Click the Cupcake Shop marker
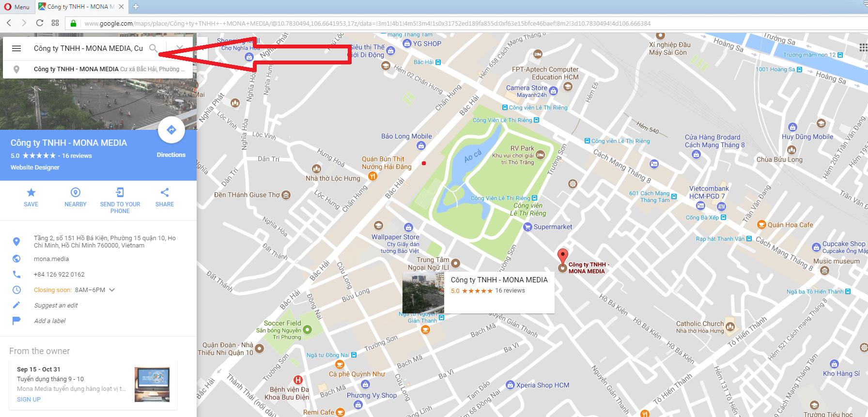 click(x=816, y=247)
